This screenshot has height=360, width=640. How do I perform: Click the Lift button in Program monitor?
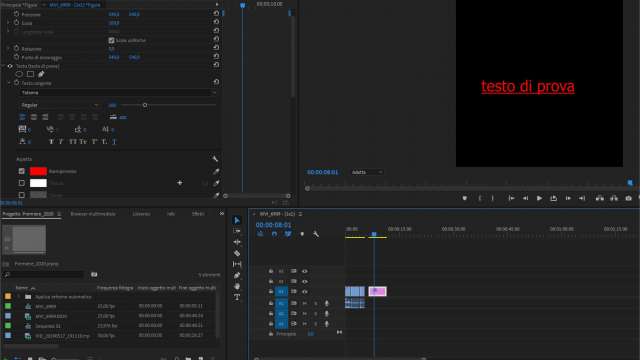[599, 198]
